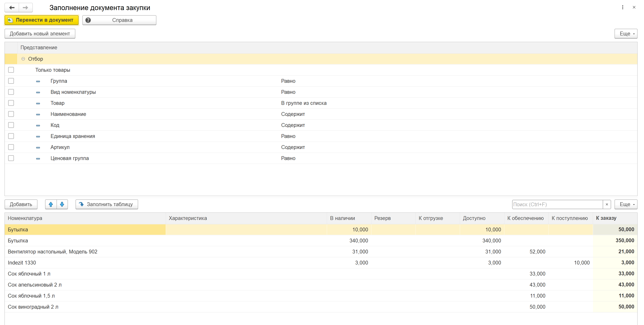Click the dash icon next to Группа
This screenshot has width=644, height=325.
point(38,81)
